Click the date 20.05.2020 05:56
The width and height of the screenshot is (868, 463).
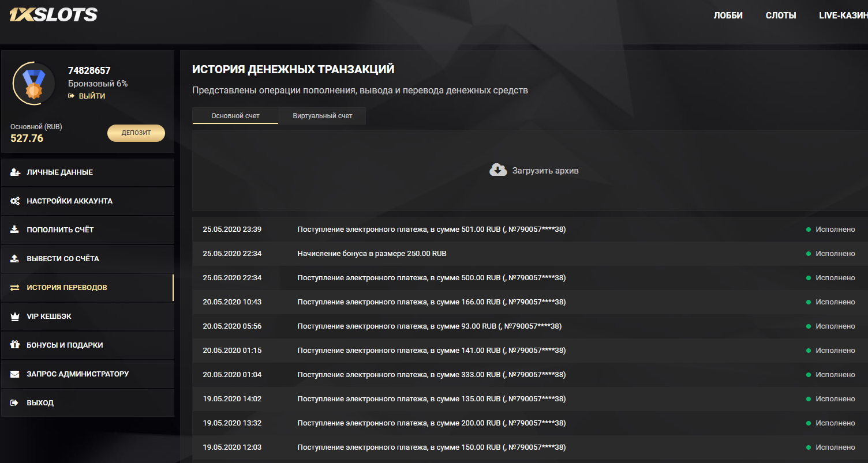coord(232,326)
